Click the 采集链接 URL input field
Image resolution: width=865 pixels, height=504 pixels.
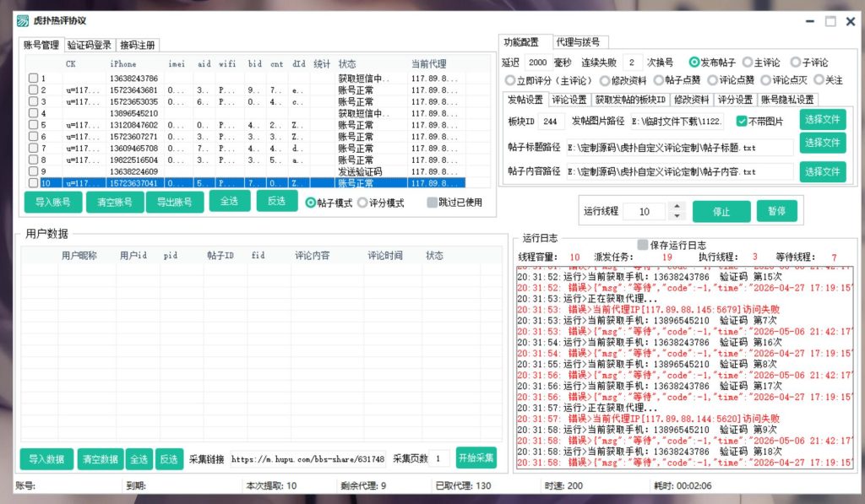(x=307, y=458)
